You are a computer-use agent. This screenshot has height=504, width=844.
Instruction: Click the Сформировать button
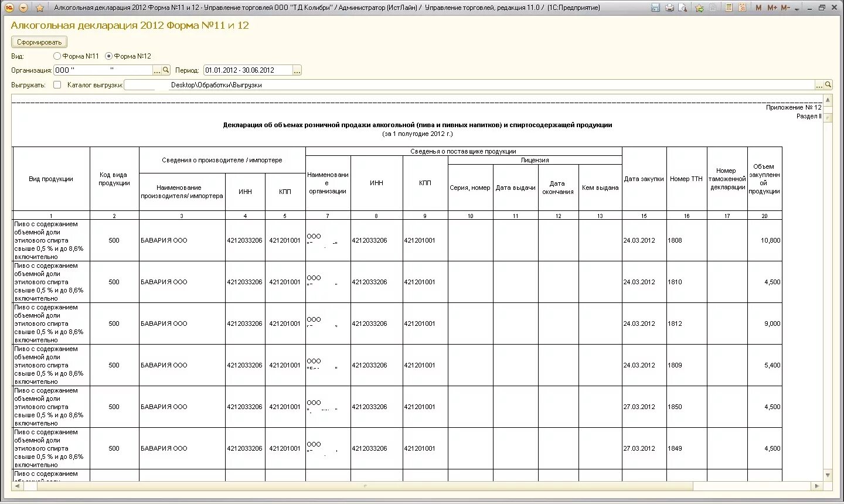pyautogui.click(x=39, y=42)
